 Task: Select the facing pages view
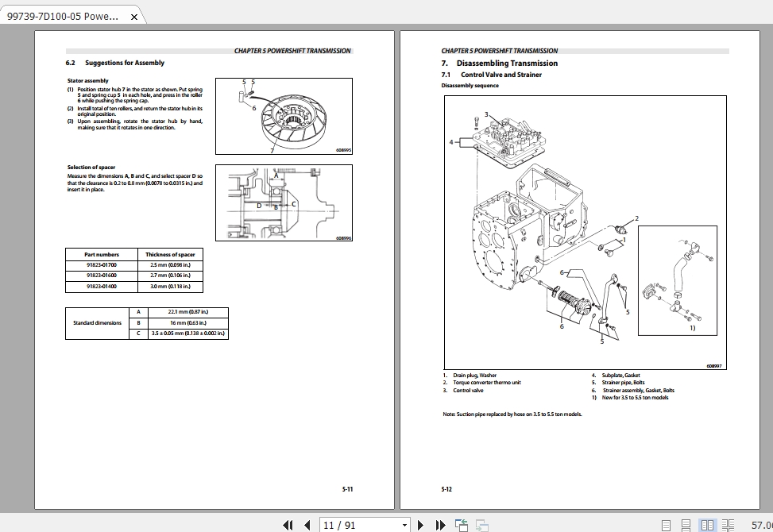[x=707, y=525]
